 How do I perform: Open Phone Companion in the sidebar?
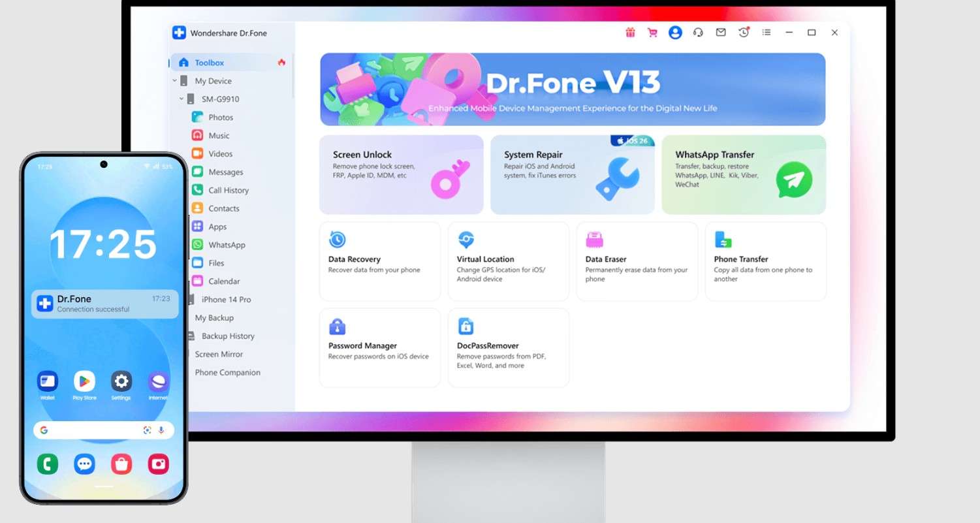[227, 373]
